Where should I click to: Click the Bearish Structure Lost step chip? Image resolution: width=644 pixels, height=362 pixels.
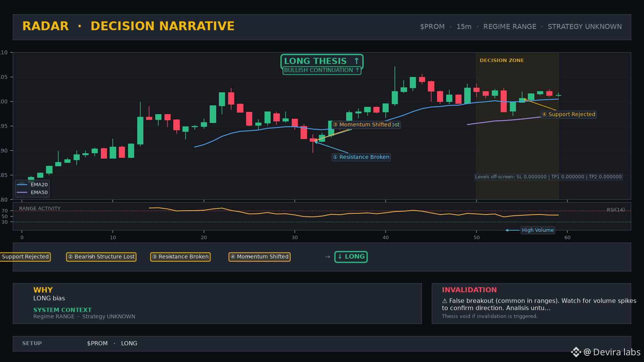tap(101, 257)
